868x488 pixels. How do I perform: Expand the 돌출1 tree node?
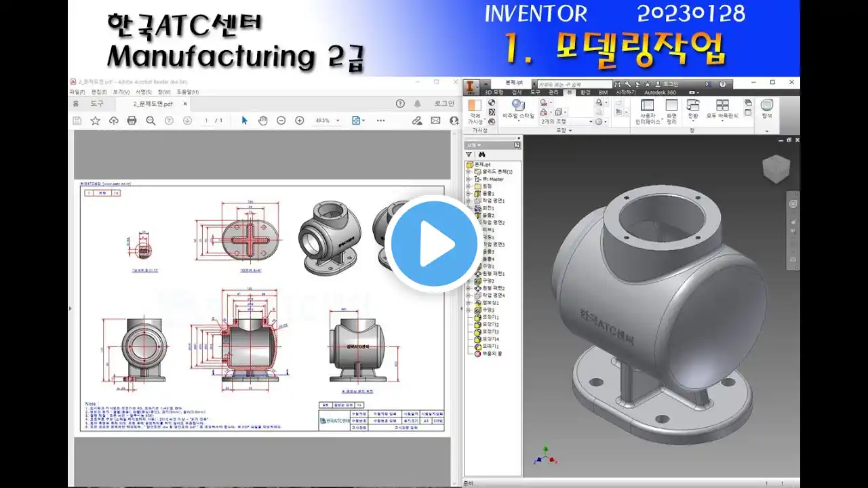click(468, 194)
